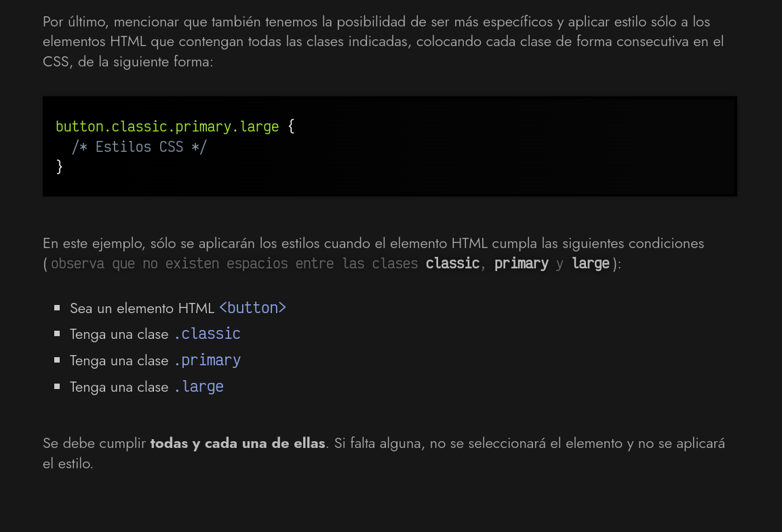Click the text Sea un elemento HTML
This screenshot has width=782, height=532.
142,308
